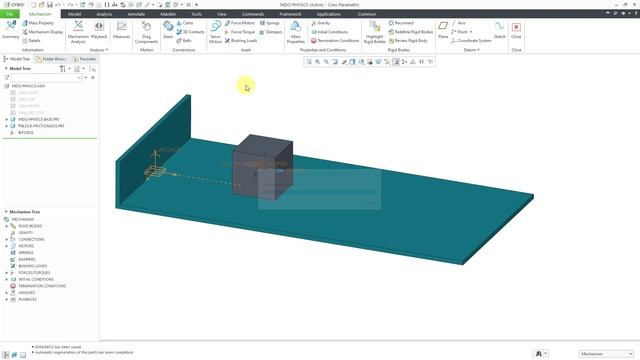Open the File menu
This screenshot has height=360, width=640.
10,14
